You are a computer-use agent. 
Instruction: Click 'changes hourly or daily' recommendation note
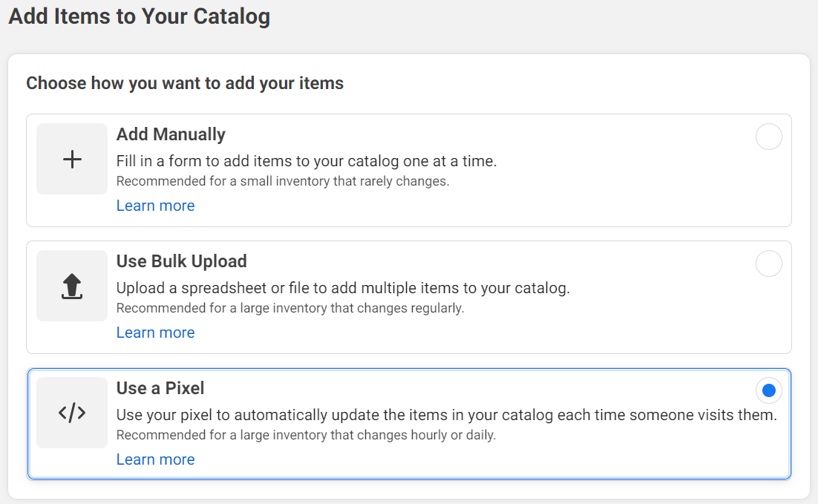point(306,434)
